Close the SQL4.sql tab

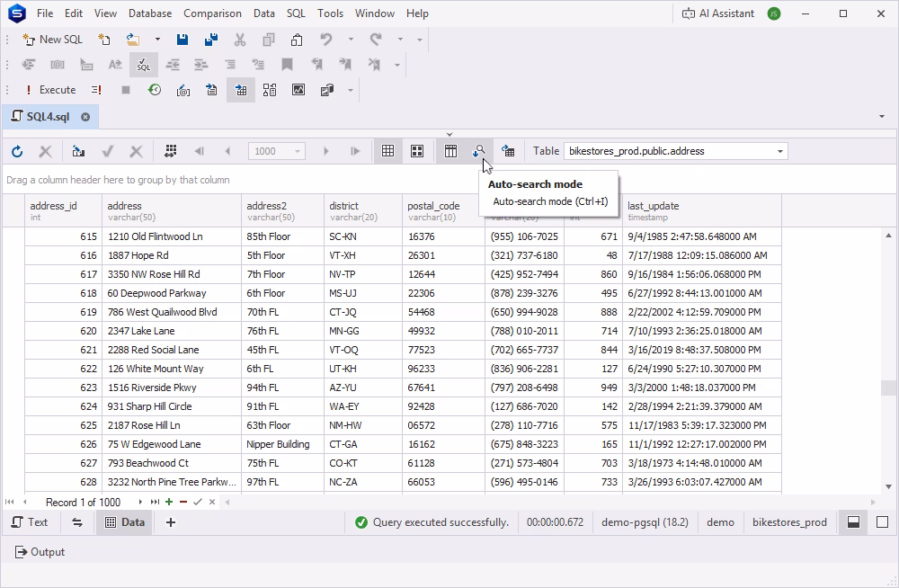85,117
